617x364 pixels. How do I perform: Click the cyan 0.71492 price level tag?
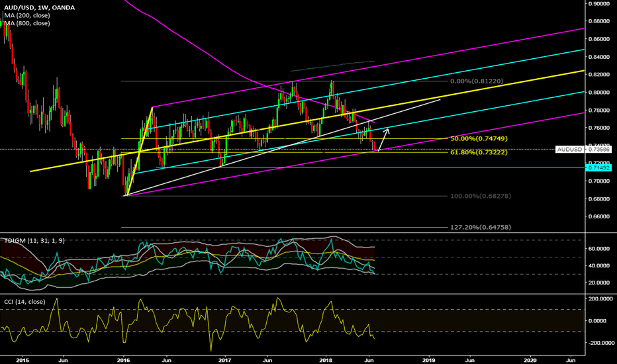(598, 167)
